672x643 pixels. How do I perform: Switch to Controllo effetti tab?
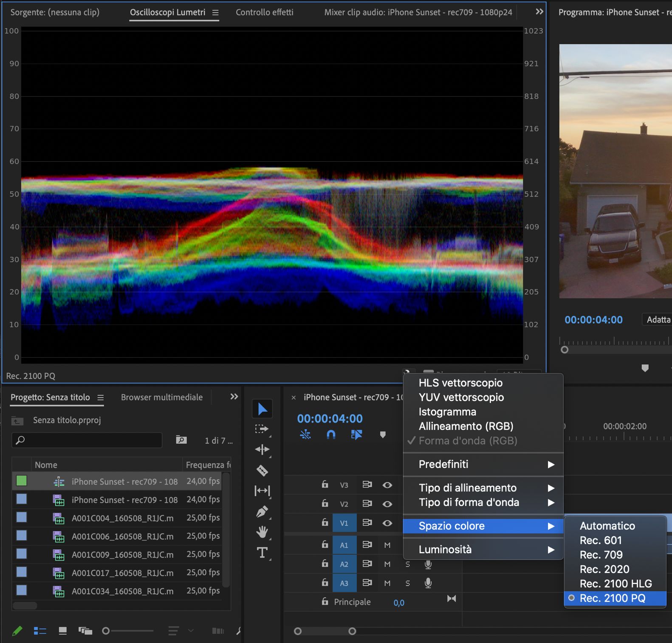(264, 12)
